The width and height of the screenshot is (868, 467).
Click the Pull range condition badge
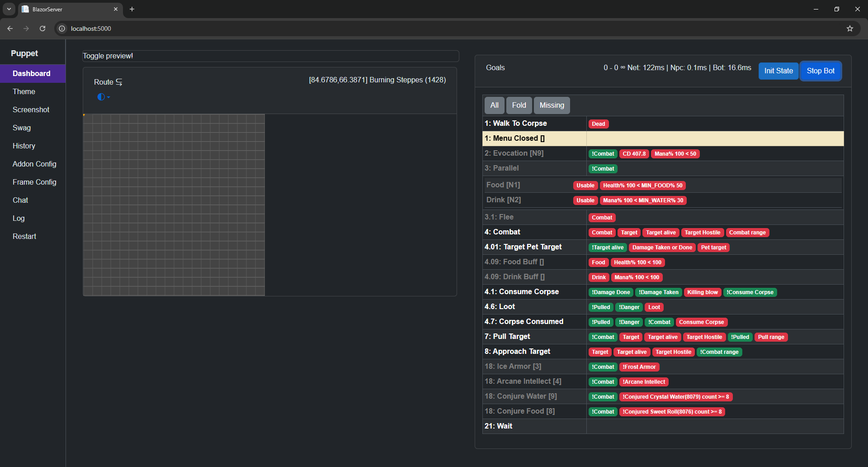pos(771,337)
